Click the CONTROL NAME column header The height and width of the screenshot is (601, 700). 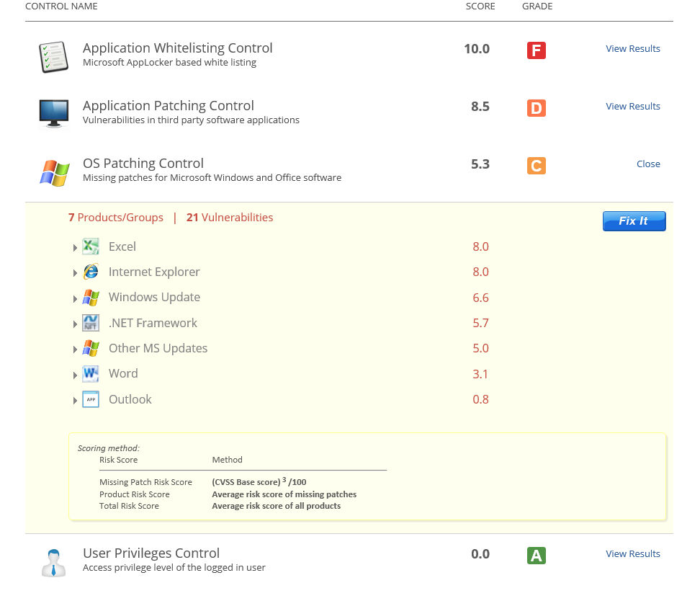[x=61, y=6]
